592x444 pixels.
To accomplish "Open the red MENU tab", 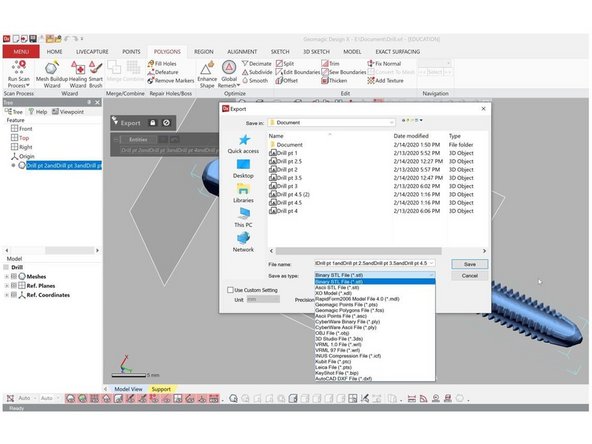I will [x=21, y=51].
